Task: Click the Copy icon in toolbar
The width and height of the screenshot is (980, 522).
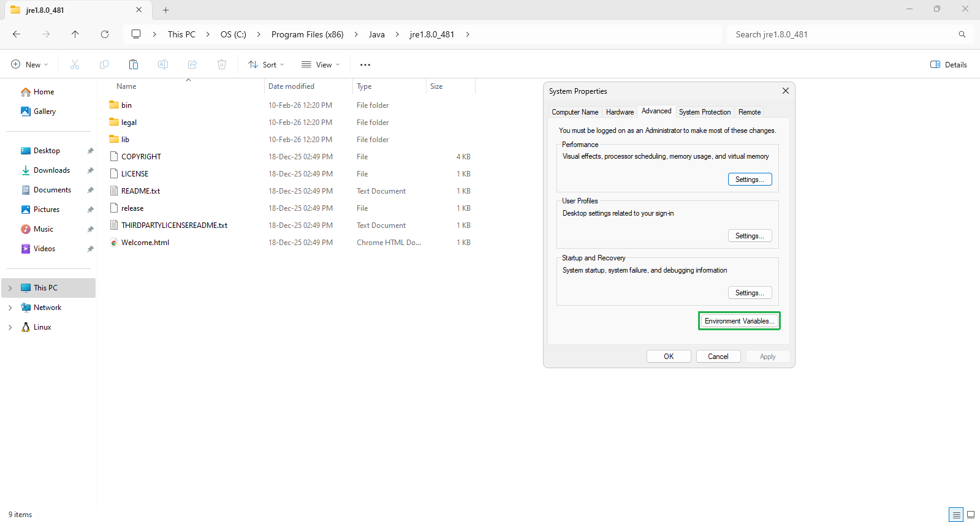Action: 104,64
